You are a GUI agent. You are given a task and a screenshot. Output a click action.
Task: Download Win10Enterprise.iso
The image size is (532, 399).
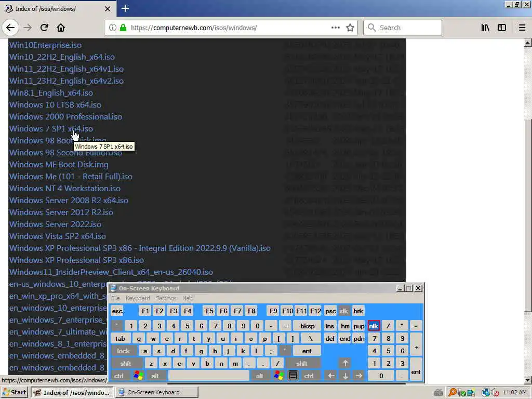click(46, 45)
